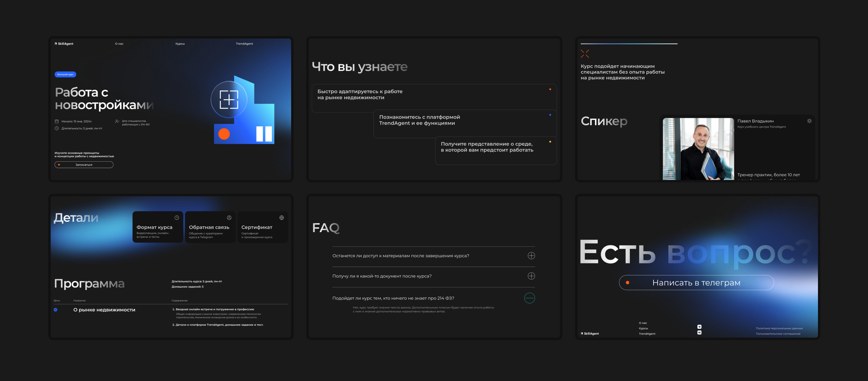Open the О нас header menu item
Viewport: 868px width, 381px height.
[x=119, y=44]
